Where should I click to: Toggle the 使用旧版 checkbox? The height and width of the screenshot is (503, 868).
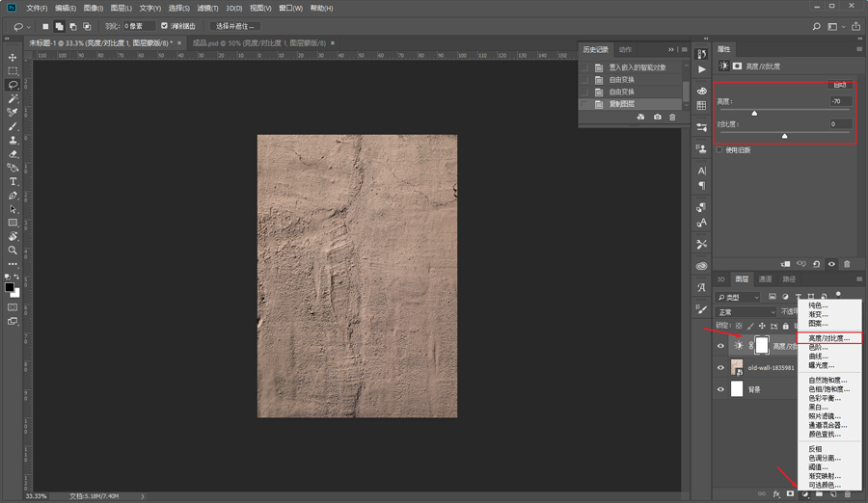click(719, 150)
